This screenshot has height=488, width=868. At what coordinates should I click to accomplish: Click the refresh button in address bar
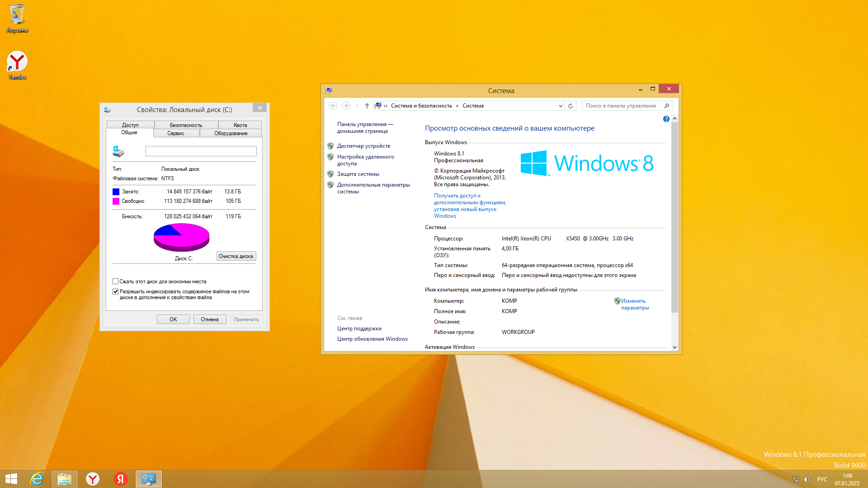point(571,106)
